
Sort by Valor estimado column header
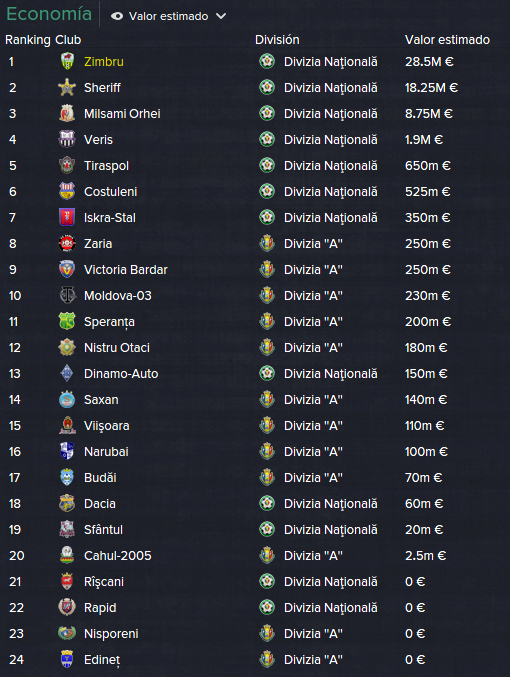tap(447, 40)
